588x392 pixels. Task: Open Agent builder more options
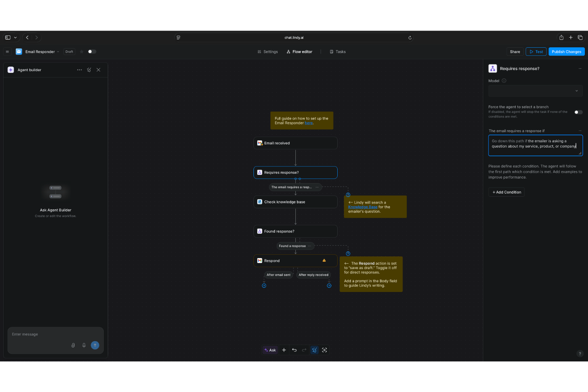click(x=79, y=70)
